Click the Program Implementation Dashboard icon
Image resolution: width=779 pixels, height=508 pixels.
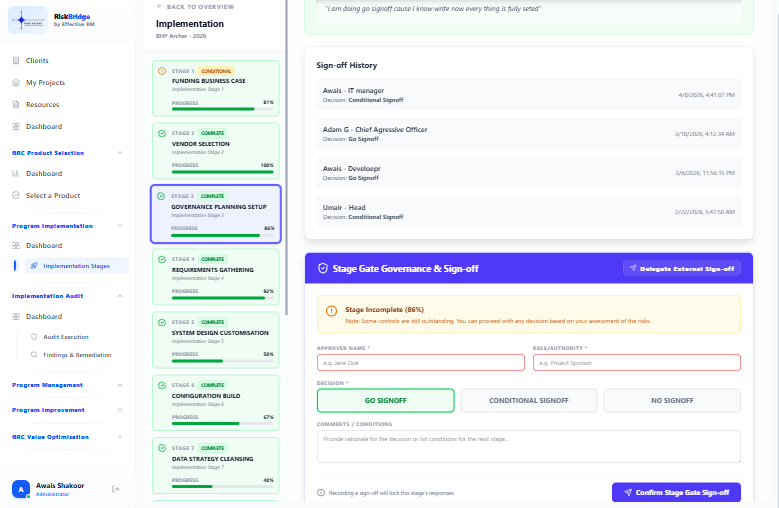pos(16,245)
